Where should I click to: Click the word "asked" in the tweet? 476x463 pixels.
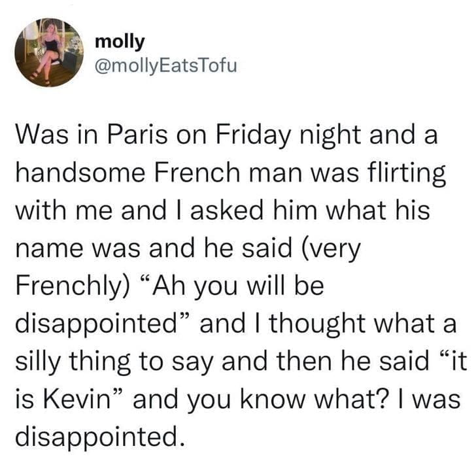click(x=218, y=213)
